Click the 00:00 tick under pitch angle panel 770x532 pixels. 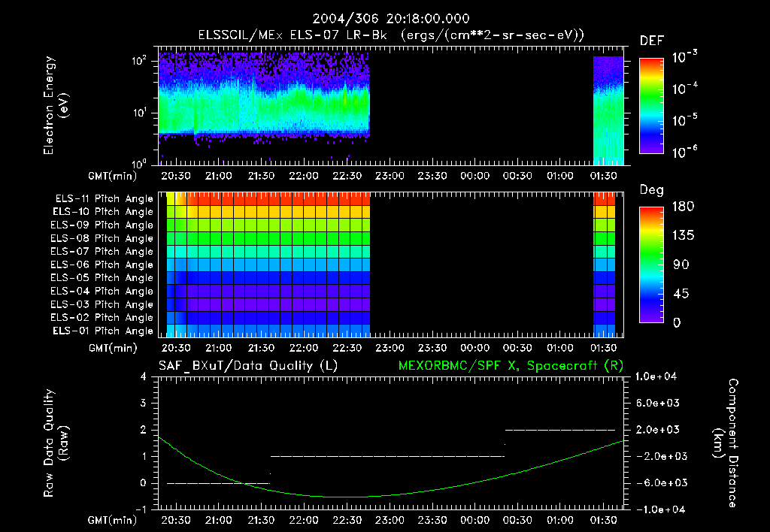475,348
